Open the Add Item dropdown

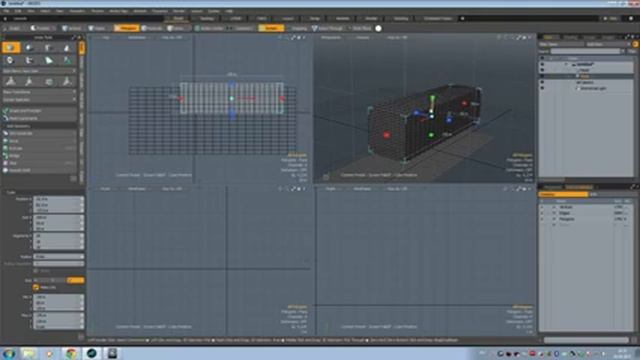(608, 44)
